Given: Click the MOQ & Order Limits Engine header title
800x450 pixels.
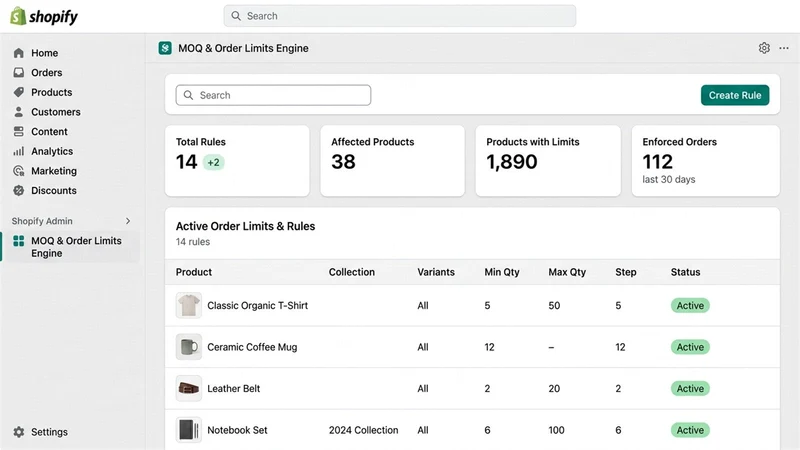Looking at the screenshot, I should click(x=243, y=48).
